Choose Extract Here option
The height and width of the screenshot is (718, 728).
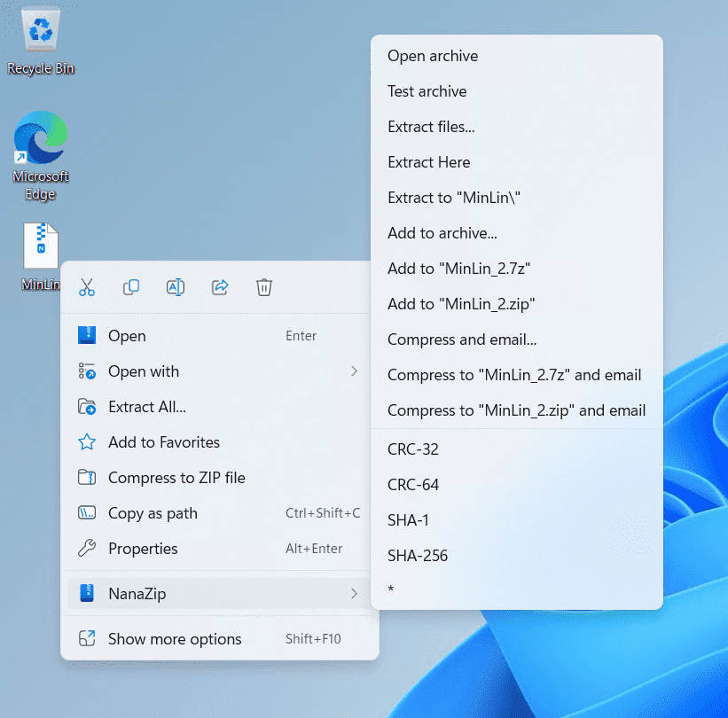tap(429, 162)
